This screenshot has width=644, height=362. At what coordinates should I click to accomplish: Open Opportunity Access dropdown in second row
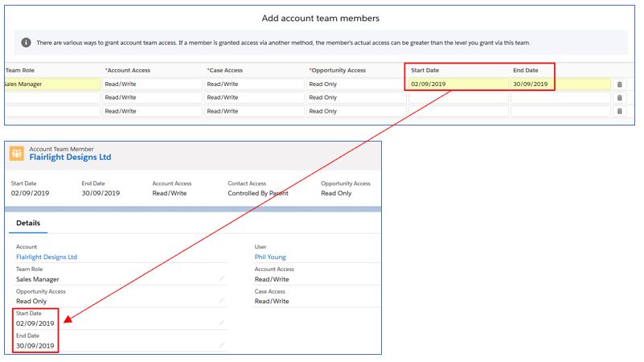355,98
